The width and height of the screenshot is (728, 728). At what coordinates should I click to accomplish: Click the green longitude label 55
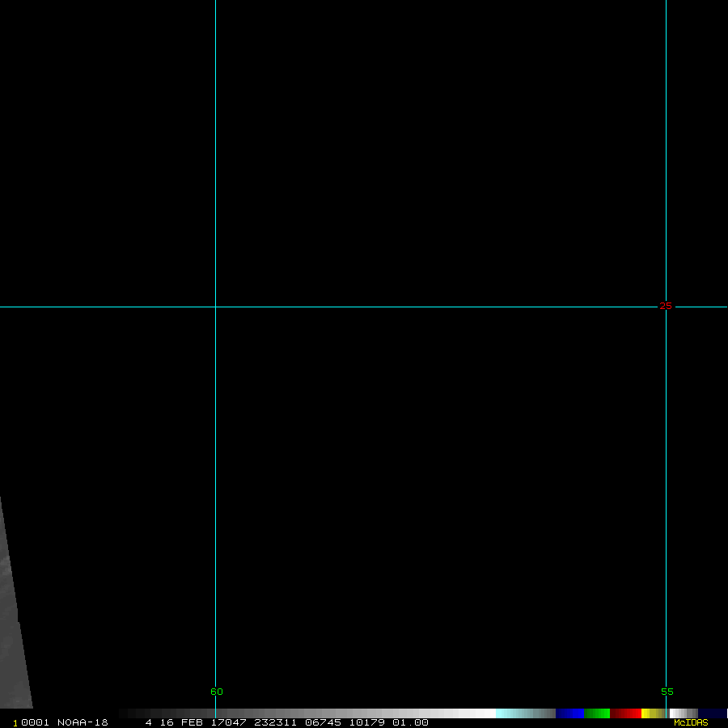667,692
